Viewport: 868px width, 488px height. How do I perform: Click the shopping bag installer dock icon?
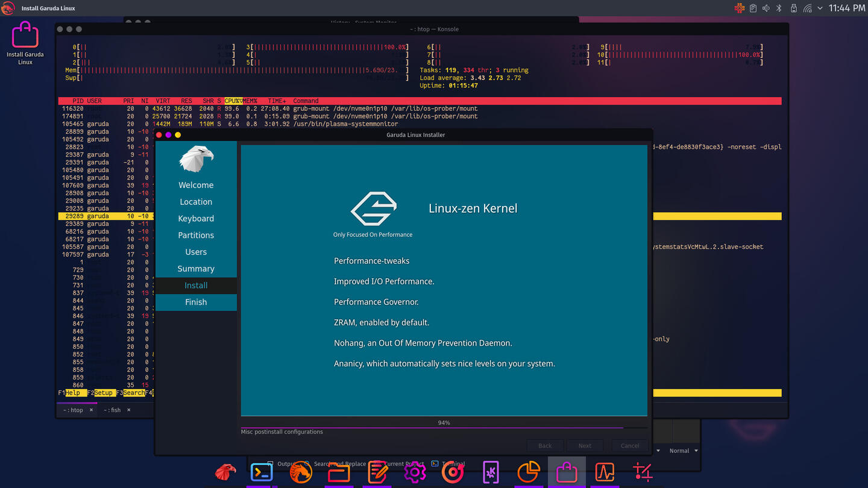[567, 472]
